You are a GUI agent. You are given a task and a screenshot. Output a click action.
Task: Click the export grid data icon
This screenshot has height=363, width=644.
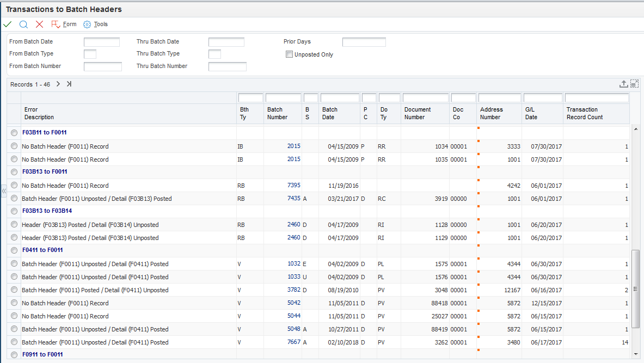tap(623, 84)
